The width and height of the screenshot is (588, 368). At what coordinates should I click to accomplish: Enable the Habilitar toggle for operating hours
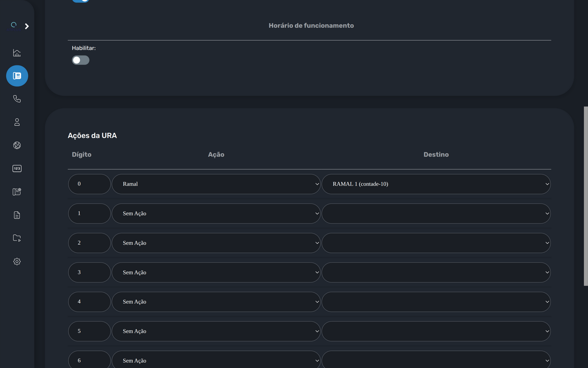80,60
